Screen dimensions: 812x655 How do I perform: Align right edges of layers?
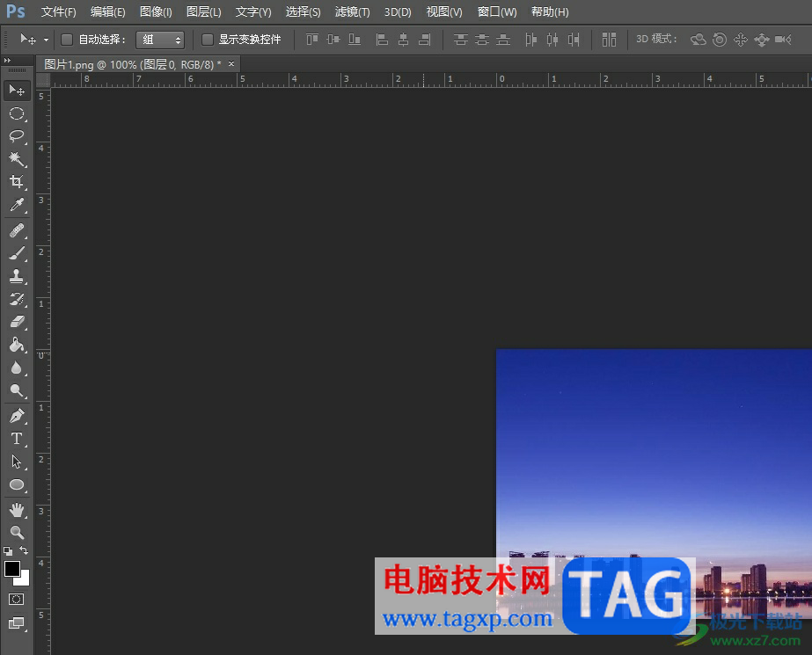pyautogui.click(x=424, y=40)
